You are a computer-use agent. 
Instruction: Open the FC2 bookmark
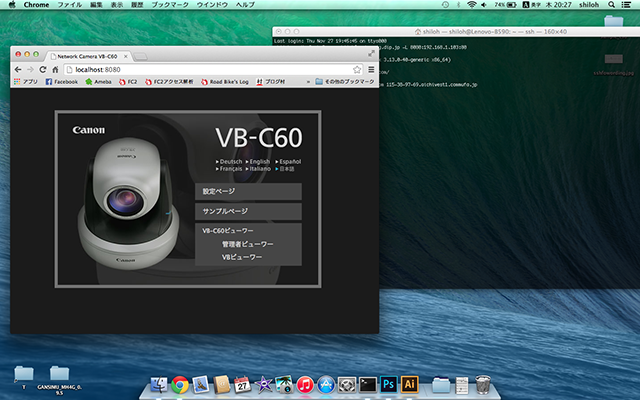[128, 82]
